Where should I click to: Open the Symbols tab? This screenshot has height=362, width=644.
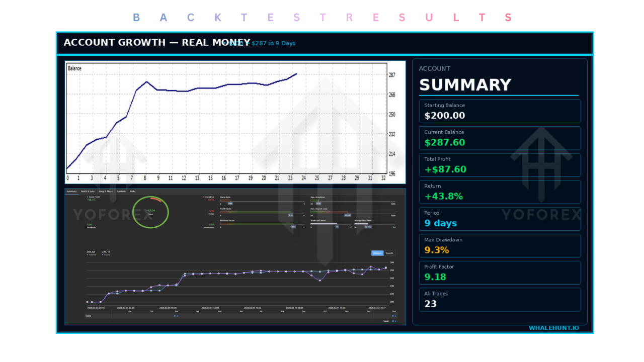click(121, 191)
